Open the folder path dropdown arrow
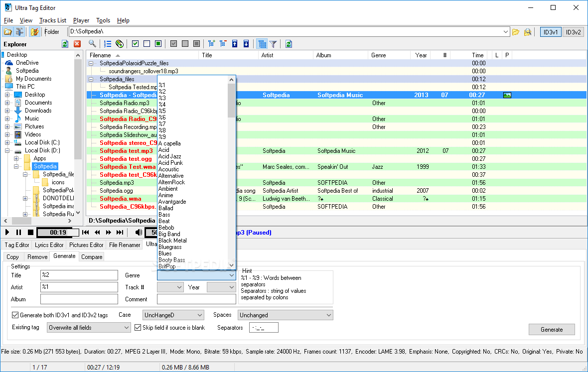The image size is (588, 372). click(x=505, y=32)
